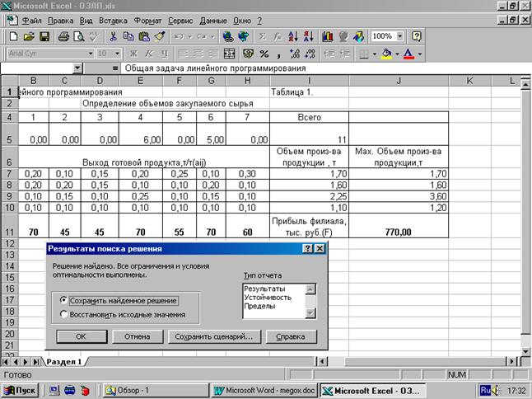Click the Merge and Center icon
Viewport: 532px width, 399px height.
point(230,54)
